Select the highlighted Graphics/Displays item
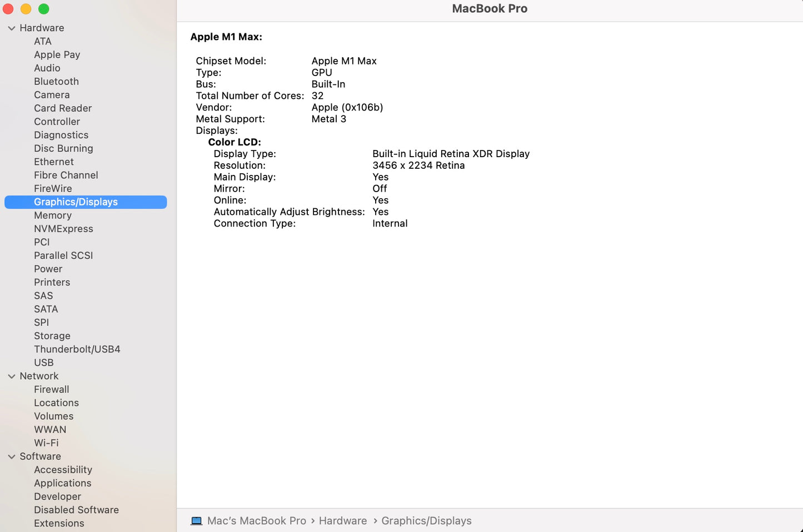Viewport: 803px width, 532px height. point(76,202)
